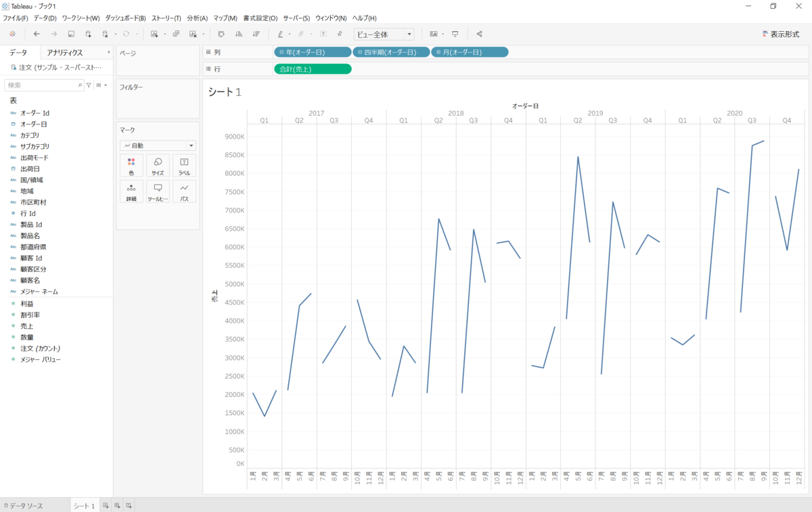Add a new worksheet tab icon
The image size is (812, 512).
(106, 505)
